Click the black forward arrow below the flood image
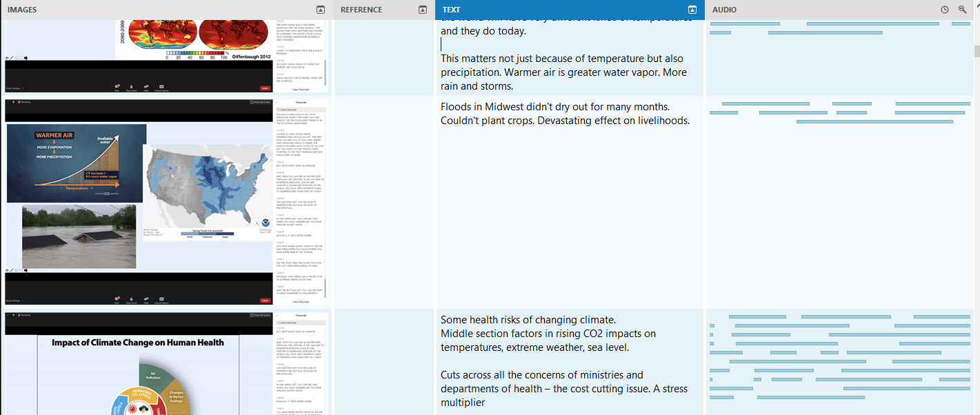Screen dimensions: 980x415 [x=26, y=270]
